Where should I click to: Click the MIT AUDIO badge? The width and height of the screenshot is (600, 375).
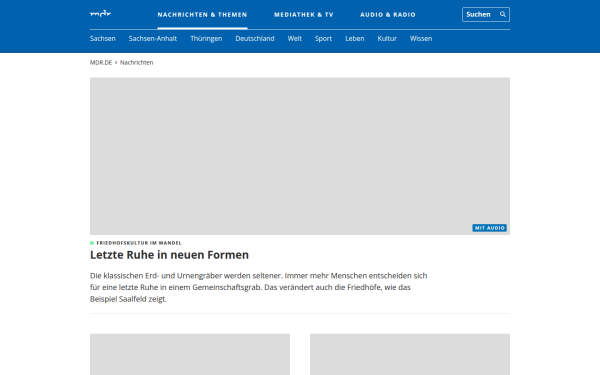489,228
